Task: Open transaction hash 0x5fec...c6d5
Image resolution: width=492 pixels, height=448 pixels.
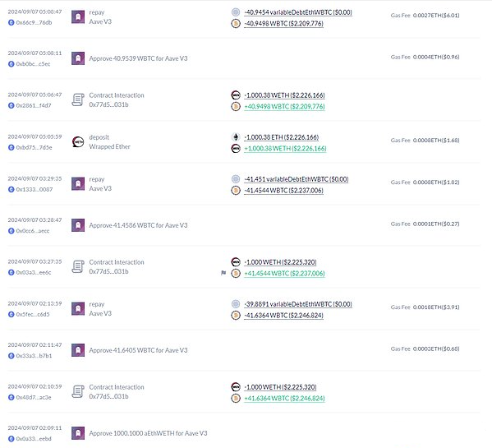Action: click(33, 314)
